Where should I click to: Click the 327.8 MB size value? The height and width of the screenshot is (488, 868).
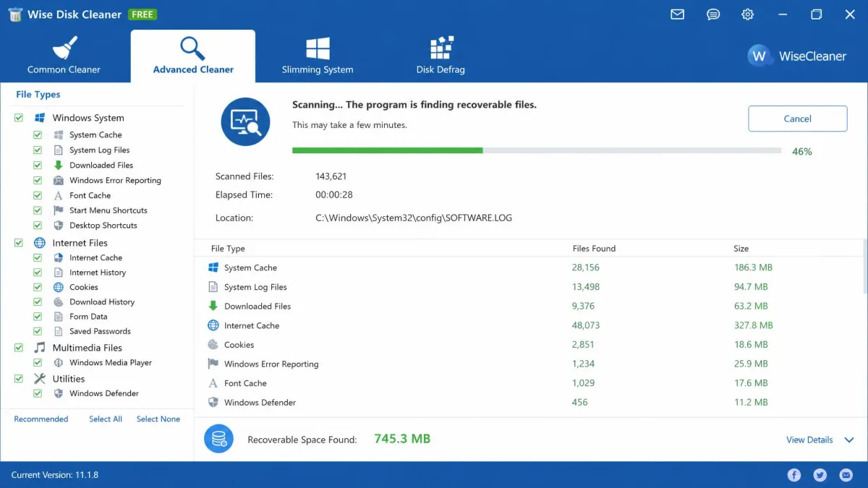pos(753,325)
